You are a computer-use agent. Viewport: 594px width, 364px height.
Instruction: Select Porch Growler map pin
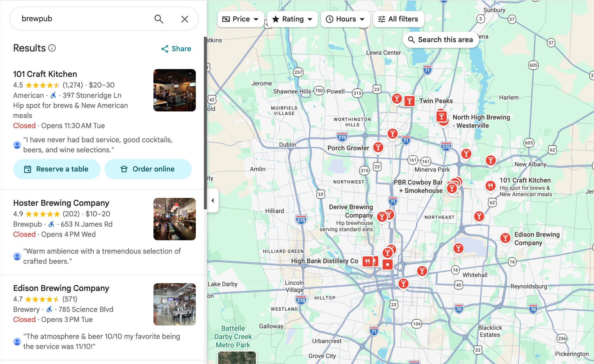point(378,148)
